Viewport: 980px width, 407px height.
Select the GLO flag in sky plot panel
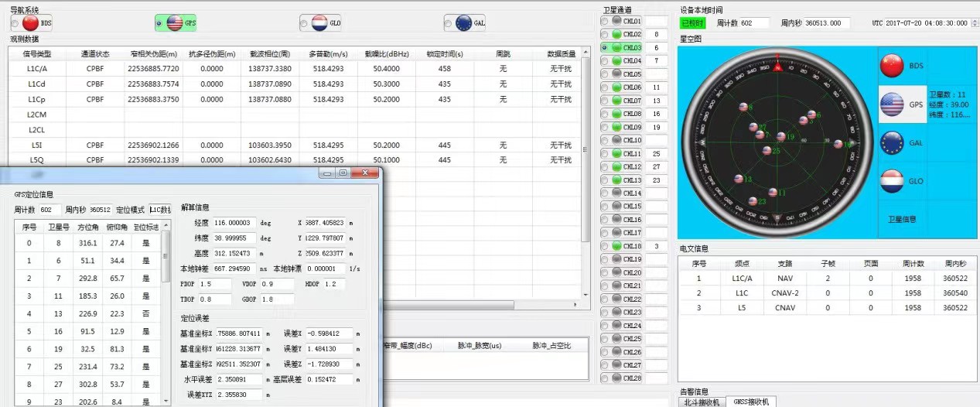pos(892,181)
